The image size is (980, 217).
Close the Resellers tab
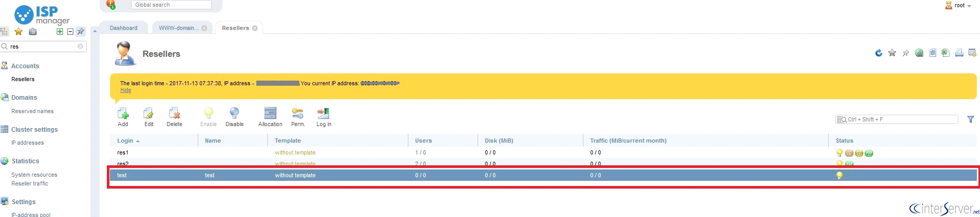click(x=255, y=28)
